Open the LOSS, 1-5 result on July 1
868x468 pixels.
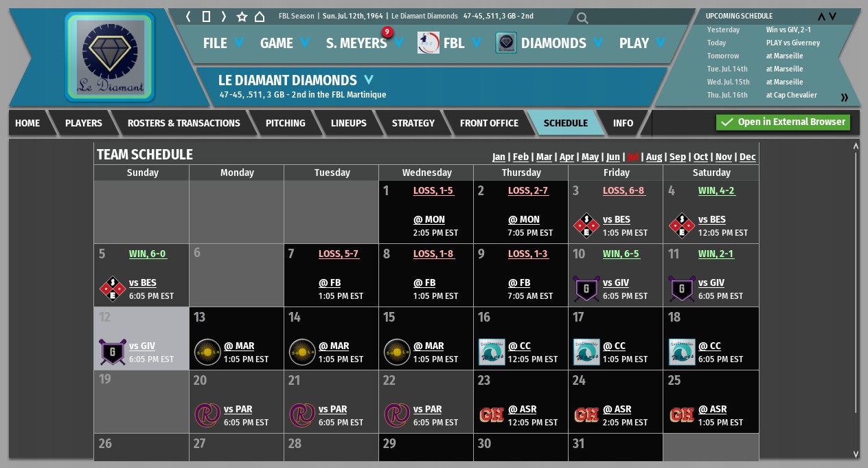[x=433, y=190]
